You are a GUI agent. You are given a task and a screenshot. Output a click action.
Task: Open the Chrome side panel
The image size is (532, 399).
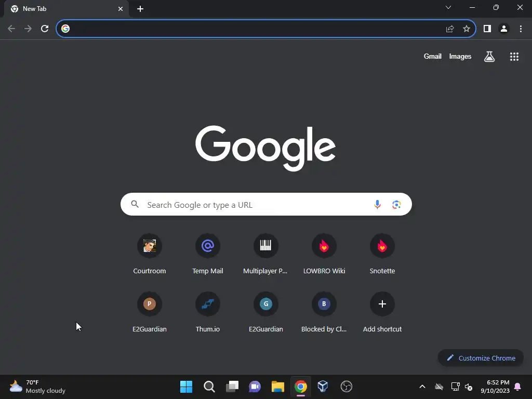coord(487,29)
